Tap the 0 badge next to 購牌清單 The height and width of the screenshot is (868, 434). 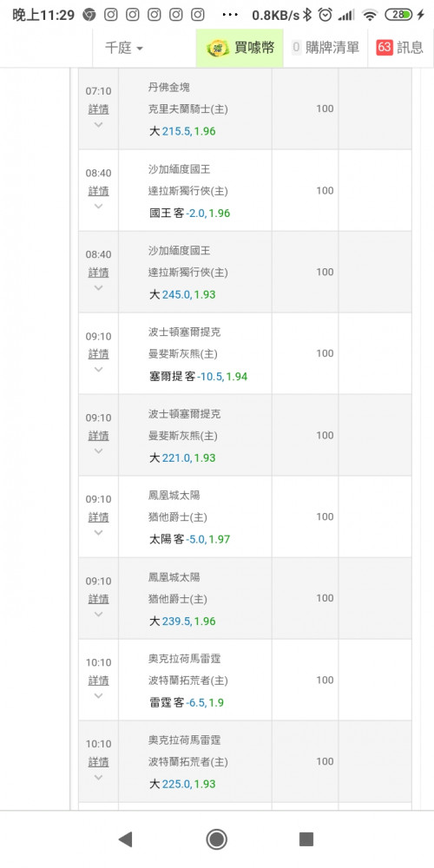pos(296,48)
